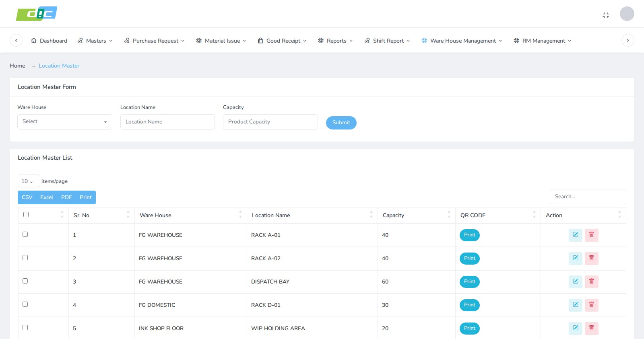
Task: Edit the WIP HOLDING AREA row
Action: coord(576,328)
